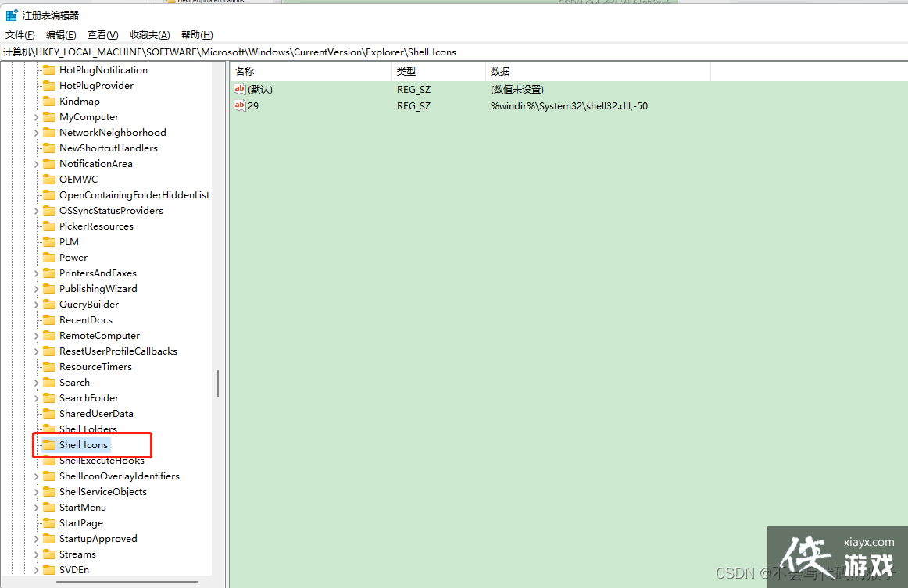Viewport: 908px width, 588px height.
Task: Click the folder icon next to Kindmap
Action: [49, 102]
